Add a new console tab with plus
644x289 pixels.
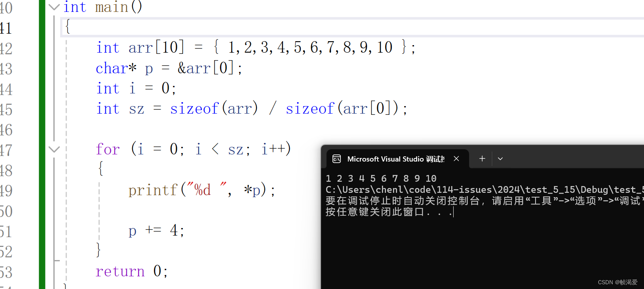pos(482,159)
